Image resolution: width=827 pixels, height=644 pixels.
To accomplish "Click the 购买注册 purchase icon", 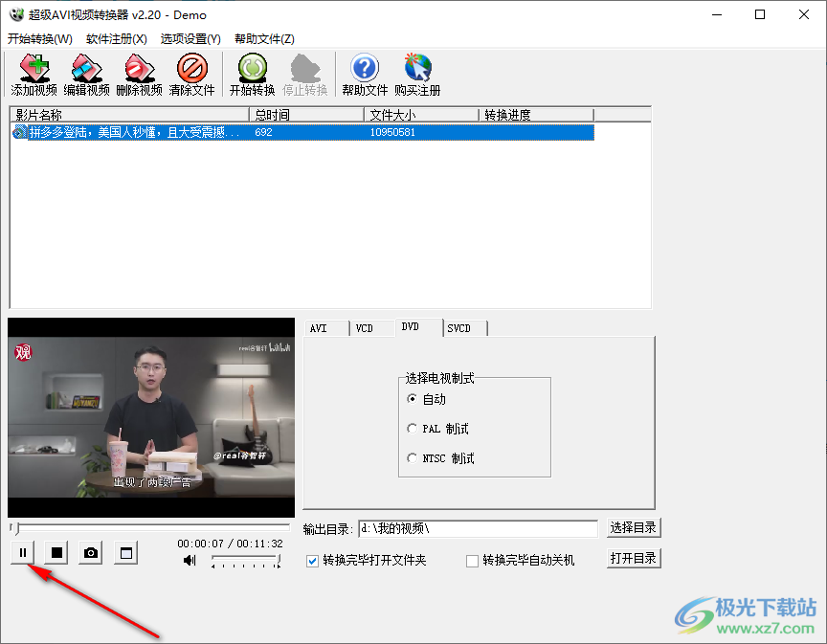I will pos(417,75).
